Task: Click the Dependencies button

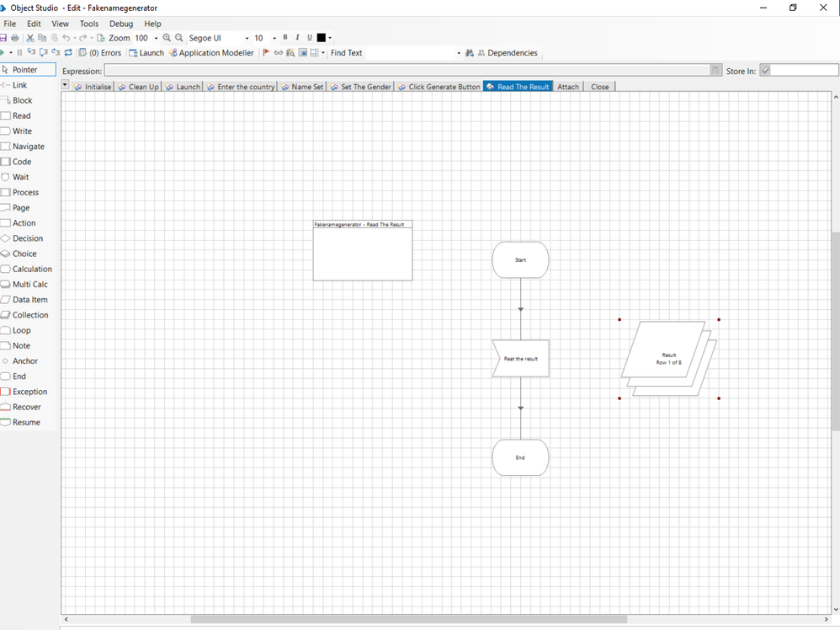Action: (x=508, y=52)
